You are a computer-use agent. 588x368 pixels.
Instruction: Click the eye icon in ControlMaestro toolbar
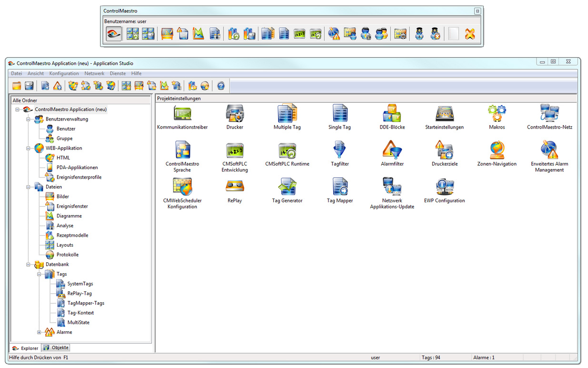click(113, 34)
